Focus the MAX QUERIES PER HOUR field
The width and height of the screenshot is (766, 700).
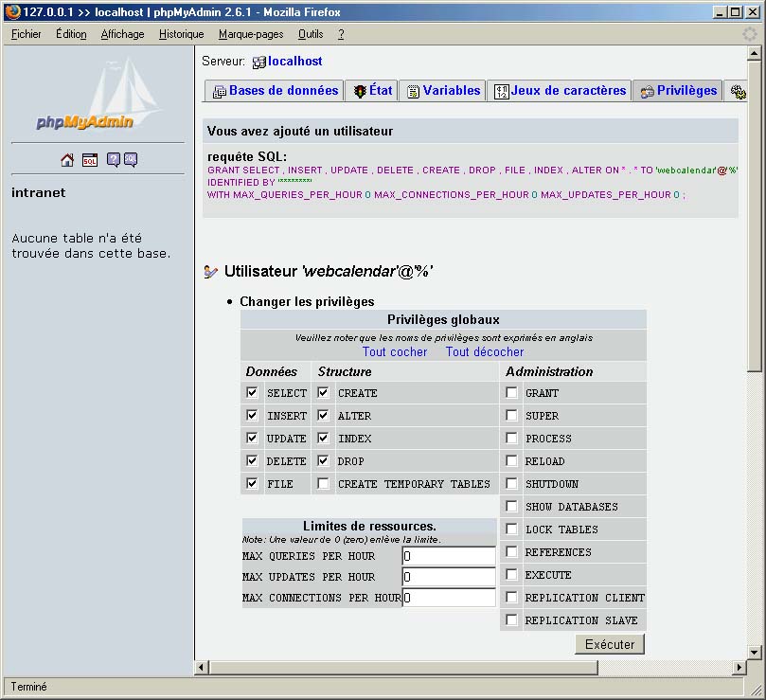tap(449, 556)
